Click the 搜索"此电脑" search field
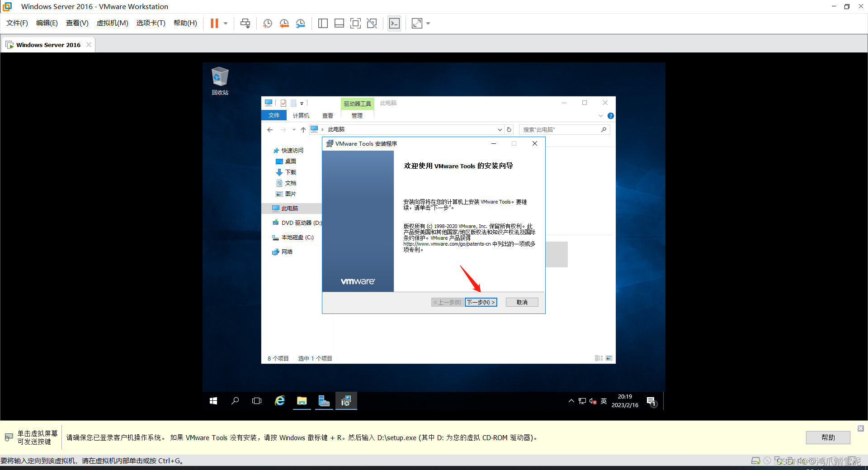 565,130
